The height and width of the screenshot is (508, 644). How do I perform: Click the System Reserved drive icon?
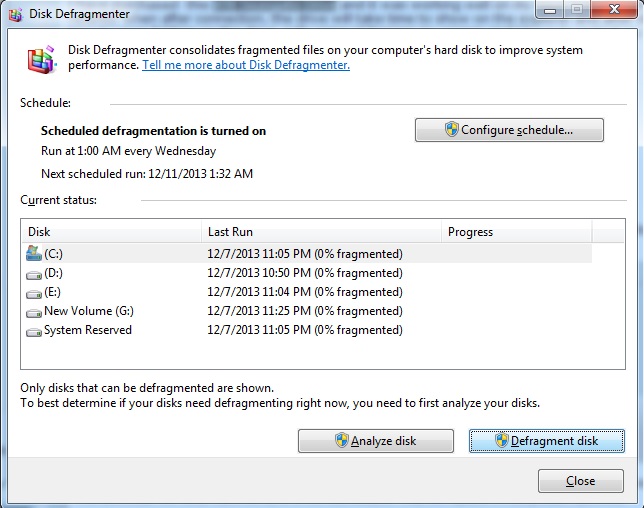34,330
